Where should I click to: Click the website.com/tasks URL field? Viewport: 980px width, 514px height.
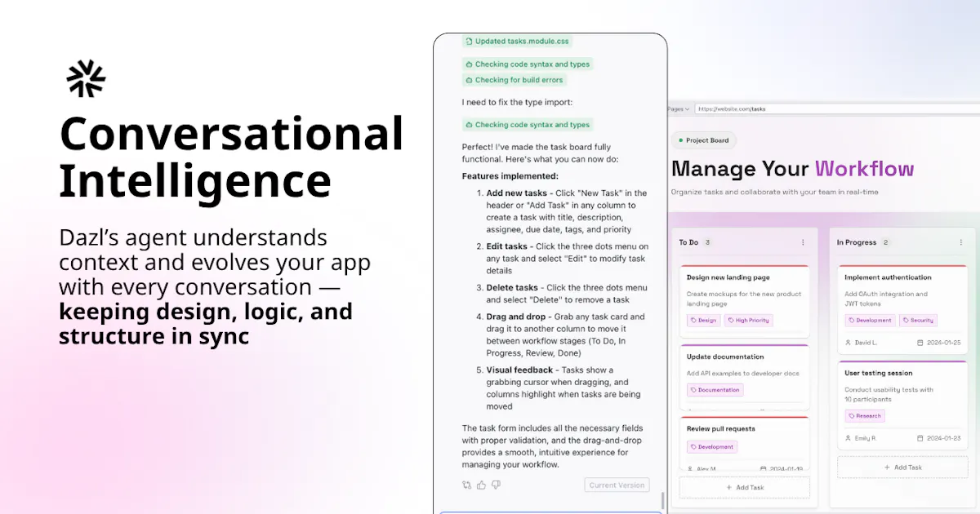click(835, 109)
